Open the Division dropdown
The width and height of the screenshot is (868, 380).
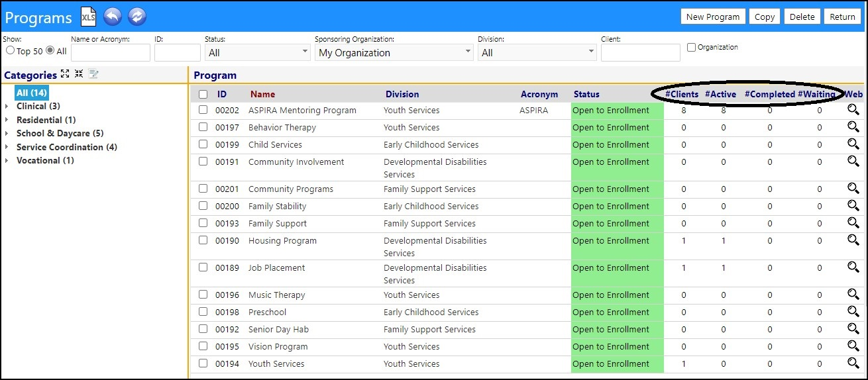pyautogui.click(x=537, y=52)
